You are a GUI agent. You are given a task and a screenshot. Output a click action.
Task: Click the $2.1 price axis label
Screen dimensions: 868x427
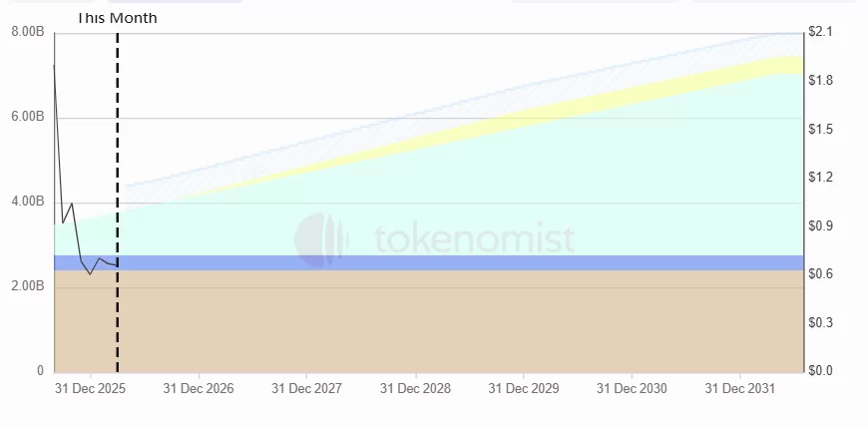tap(821, 33)
